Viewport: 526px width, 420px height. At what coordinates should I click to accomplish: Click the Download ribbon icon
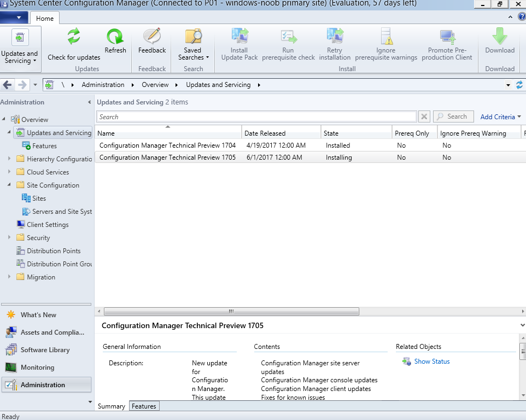coord(500,36)
